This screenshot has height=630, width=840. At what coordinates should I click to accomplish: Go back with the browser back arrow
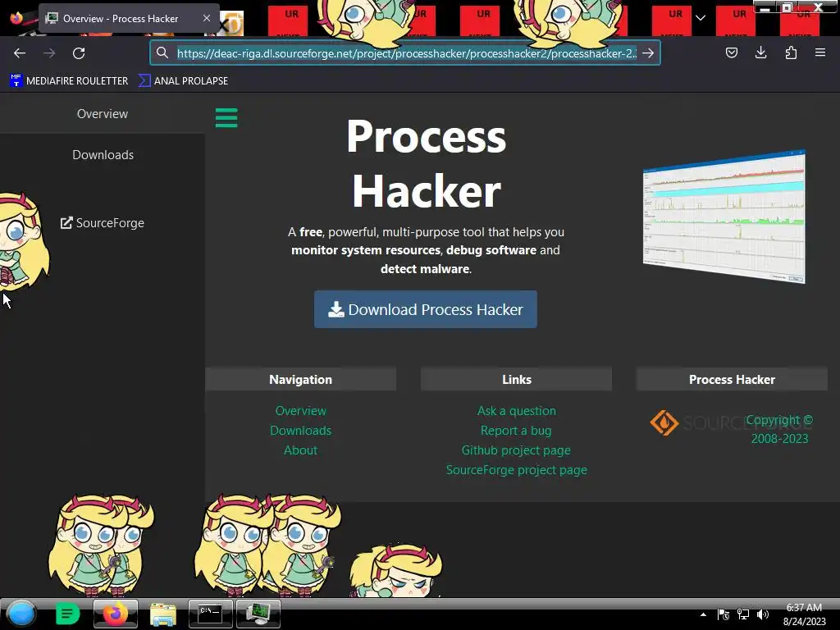pyautogui.click(x=20, y=53)
